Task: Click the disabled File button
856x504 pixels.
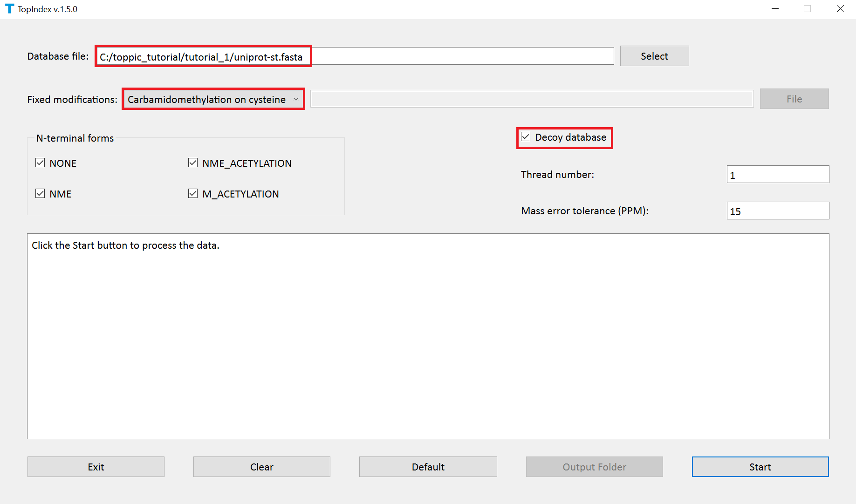Action: click(794, 99)
